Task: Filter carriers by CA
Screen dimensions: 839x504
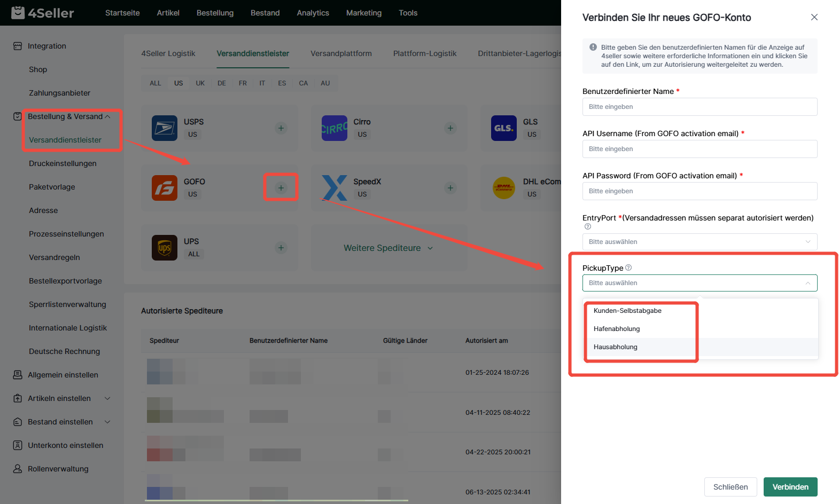Action: click(304, 83)
